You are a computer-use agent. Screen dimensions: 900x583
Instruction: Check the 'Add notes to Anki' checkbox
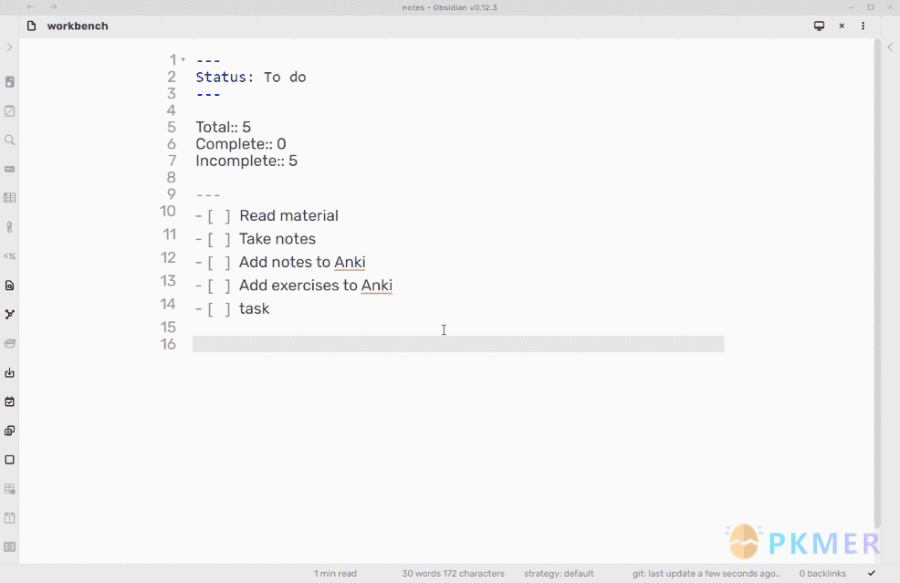(219, 263)
